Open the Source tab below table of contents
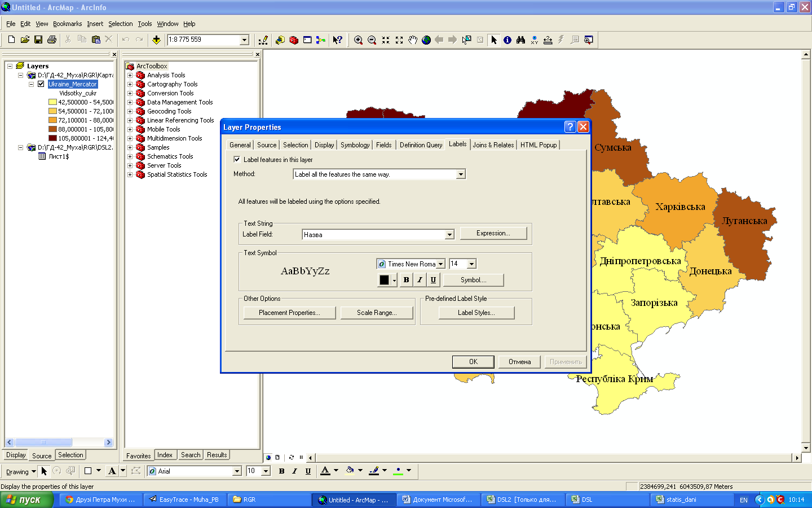 [42, 456]
